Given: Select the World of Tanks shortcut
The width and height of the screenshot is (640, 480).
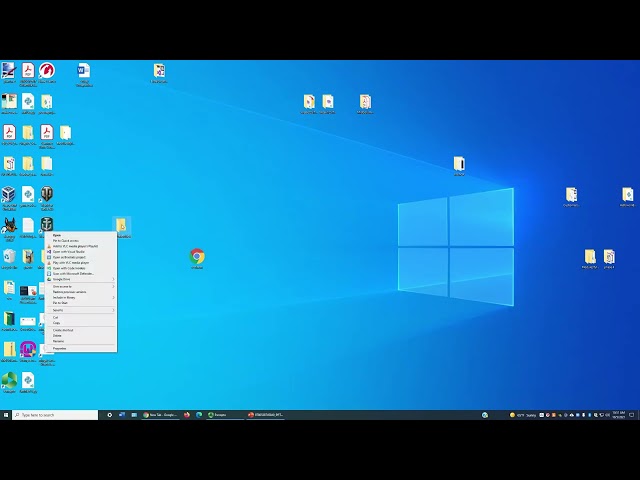Looking at the screenshot, I should [47, 198].
